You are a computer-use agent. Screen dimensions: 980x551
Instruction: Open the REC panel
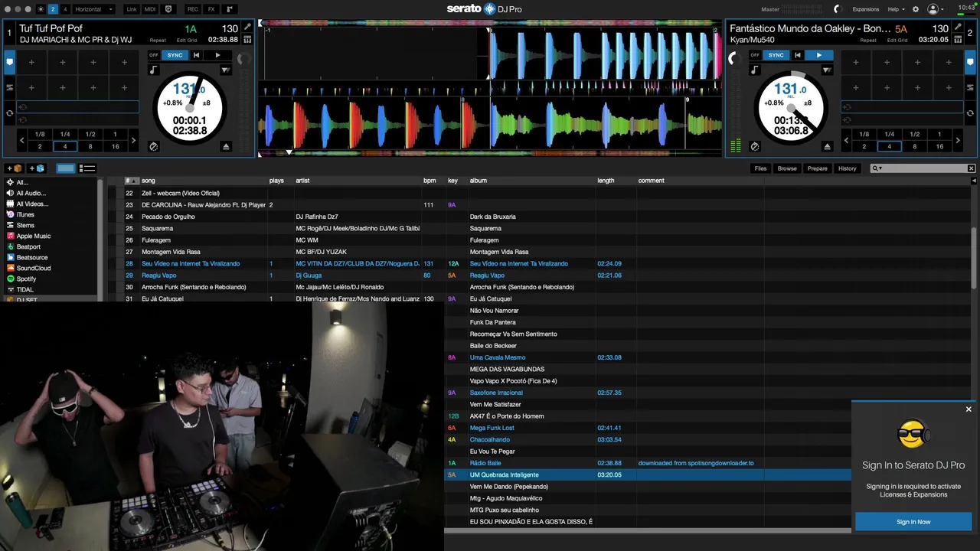click(192, 9)
